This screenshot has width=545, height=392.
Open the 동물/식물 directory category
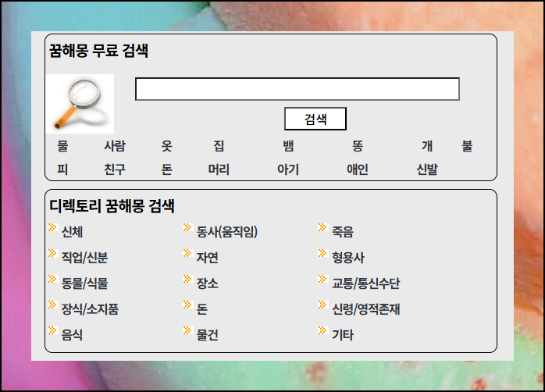pos(84,283)
